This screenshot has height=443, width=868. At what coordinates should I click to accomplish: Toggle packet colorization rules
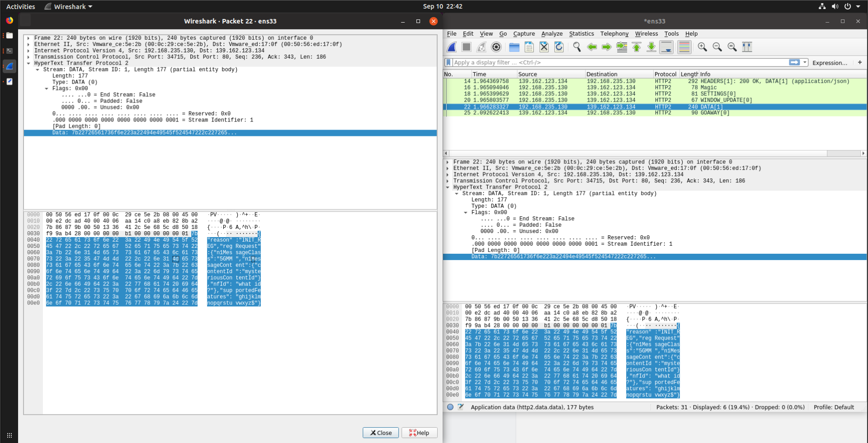(684, 47)
